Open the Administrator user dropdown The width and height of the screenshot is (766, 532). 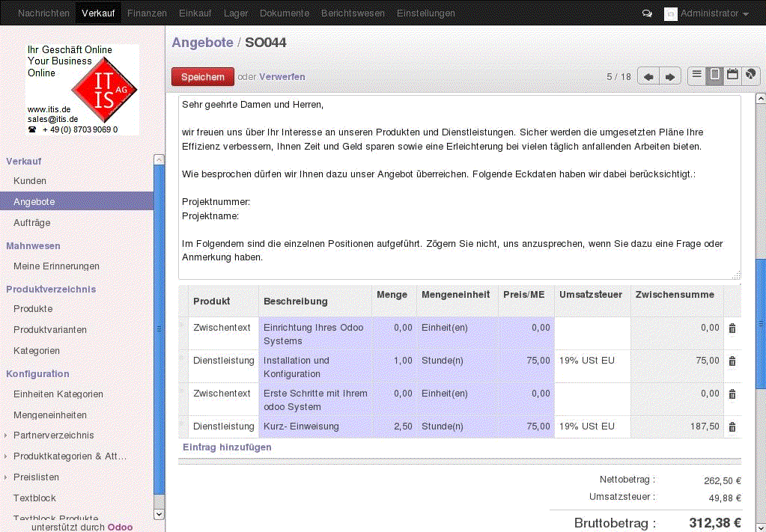tap(714, 13)
